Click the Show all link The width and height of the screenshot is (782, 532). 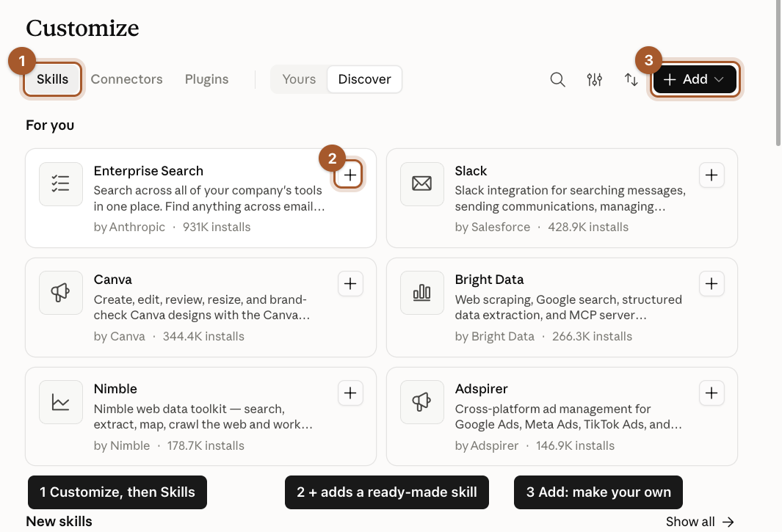click(x=700, y=522)
